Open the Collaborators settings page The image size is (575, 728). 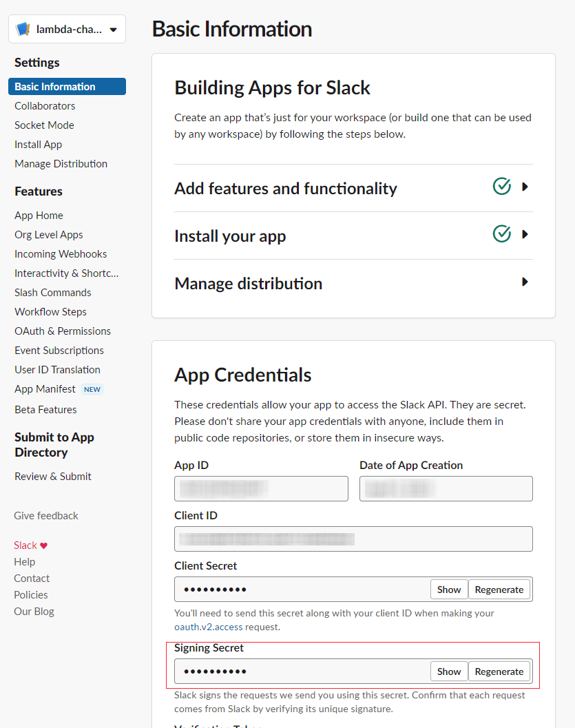45,106
